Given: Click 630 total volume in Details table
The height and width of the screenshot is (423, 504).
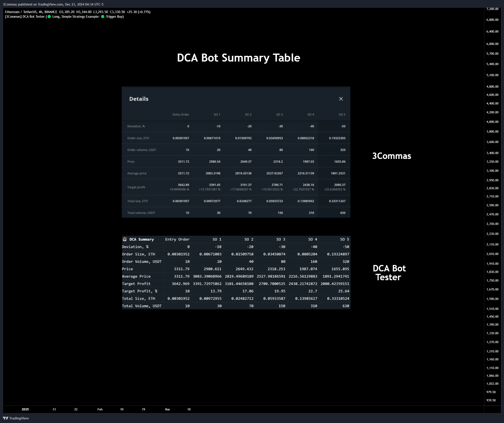Looking at the screenshot, I should (x=343, y=213).
